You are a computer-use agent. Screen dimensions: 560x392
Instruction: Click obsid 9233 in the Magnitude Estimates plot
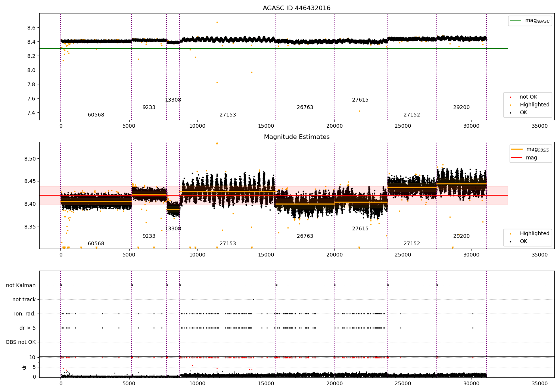coord(149,236)
